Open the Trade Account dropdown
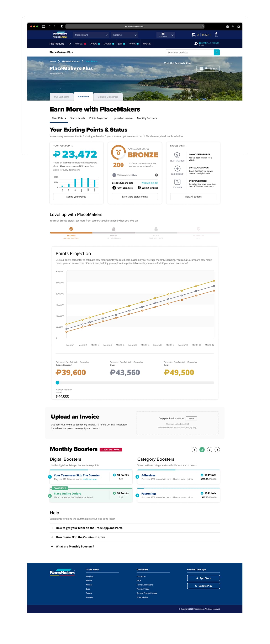The image size is (270, 644). click(x=91, y=35)
